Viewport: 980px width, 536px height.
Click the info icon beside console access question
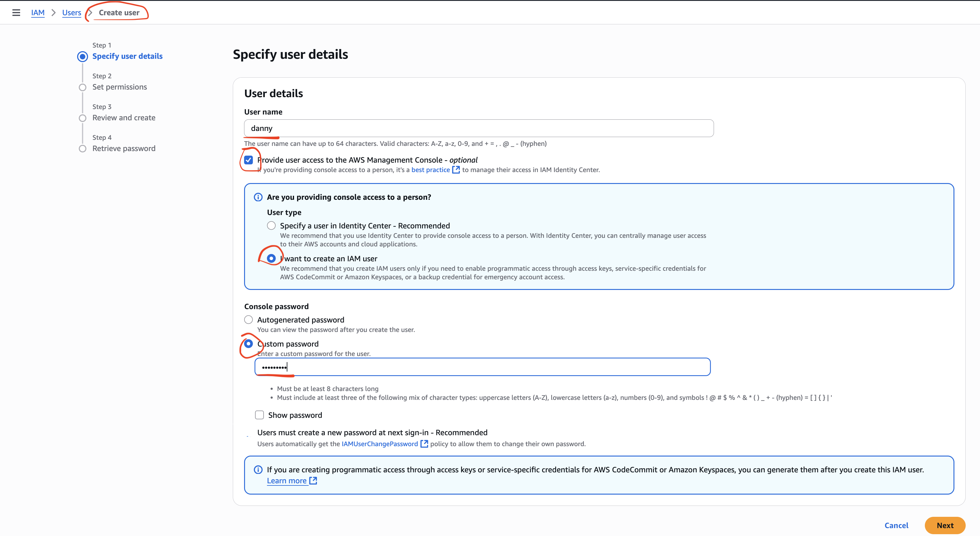[258, 197]
